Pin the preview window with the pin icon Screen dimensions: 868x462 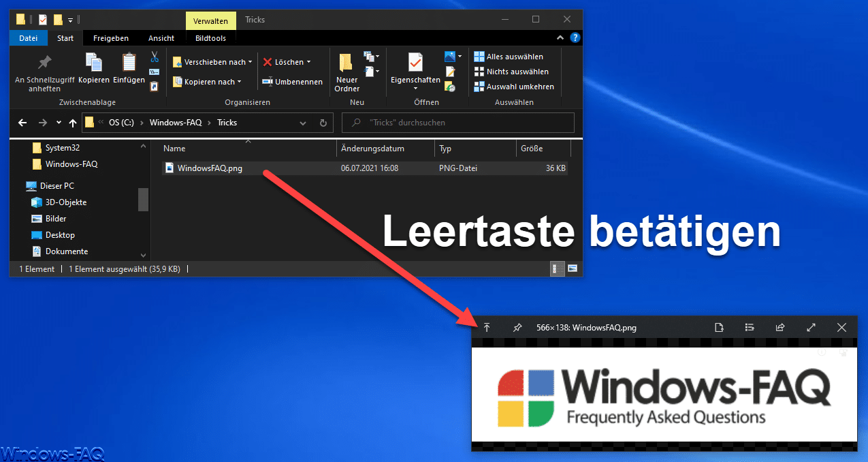point(517,327)
